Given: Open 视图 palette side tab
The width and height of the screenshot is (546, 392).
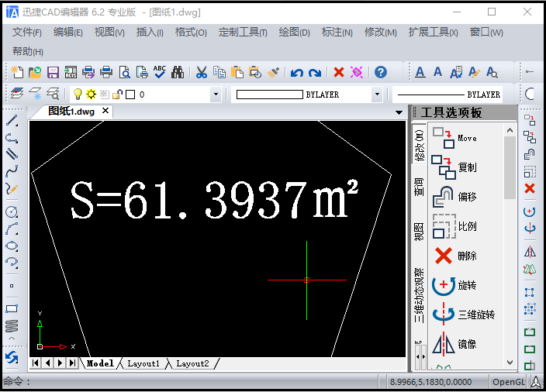Looking at the screenshot, I should coord(419,232).
